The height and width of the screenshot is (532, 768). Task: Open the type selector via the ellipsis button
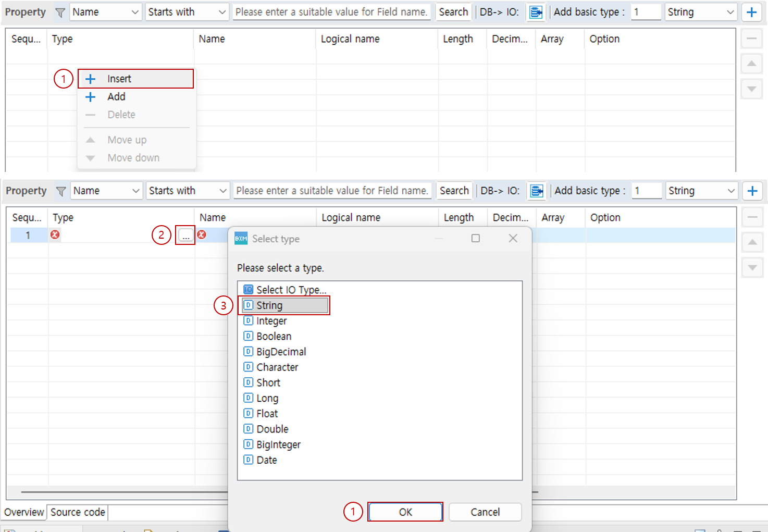click(185, 235)
